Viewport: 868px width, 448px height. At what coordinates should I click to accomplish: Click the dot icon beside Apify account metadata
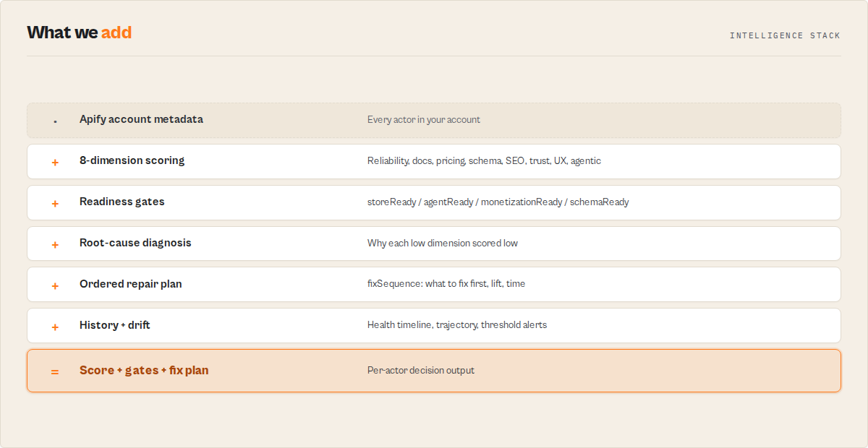pos(55,121)
